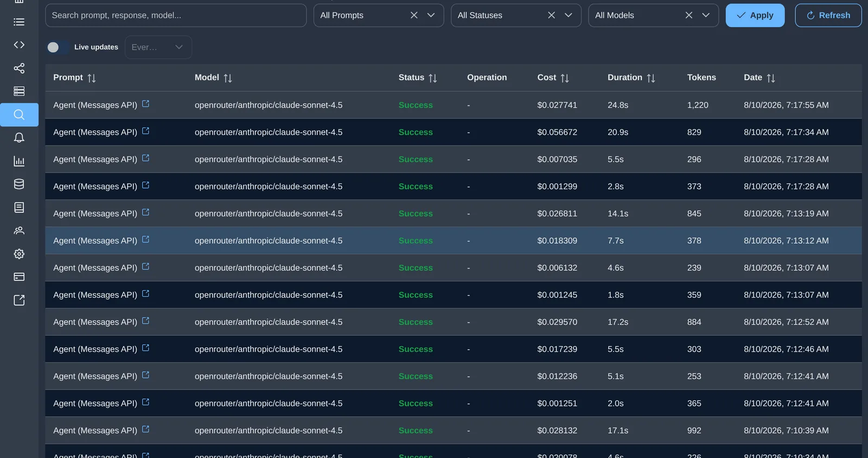The width and height of the screenshot is (868, 458).
Task: Sort table by Duration column
Action: [x=651, y=78]
